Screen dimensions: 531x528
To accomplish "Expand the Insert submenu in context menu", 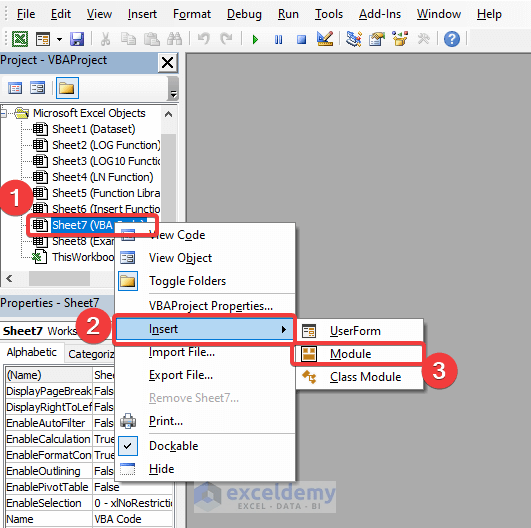I will click(x=205, y=329).
